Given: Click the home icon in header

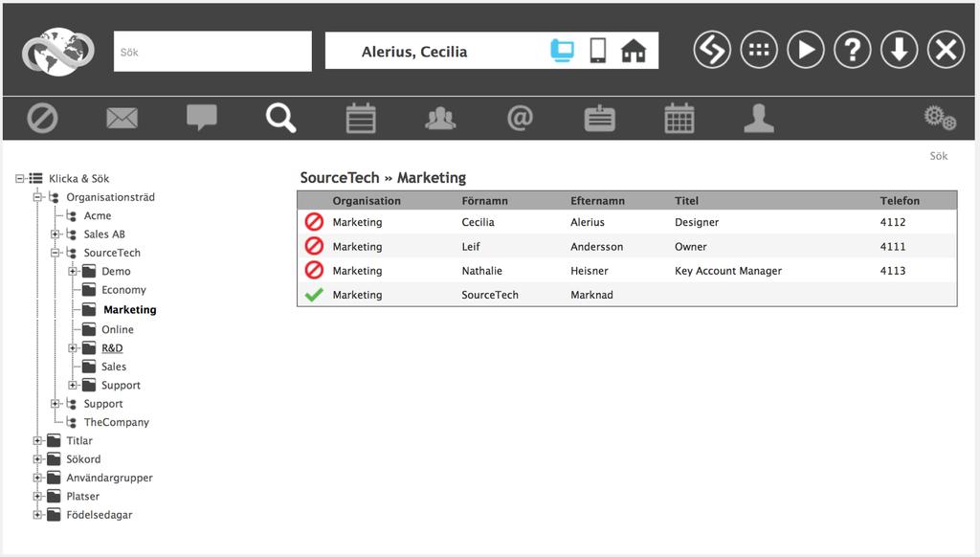Looking at the screenshot, I should click(x=634, y=51).
